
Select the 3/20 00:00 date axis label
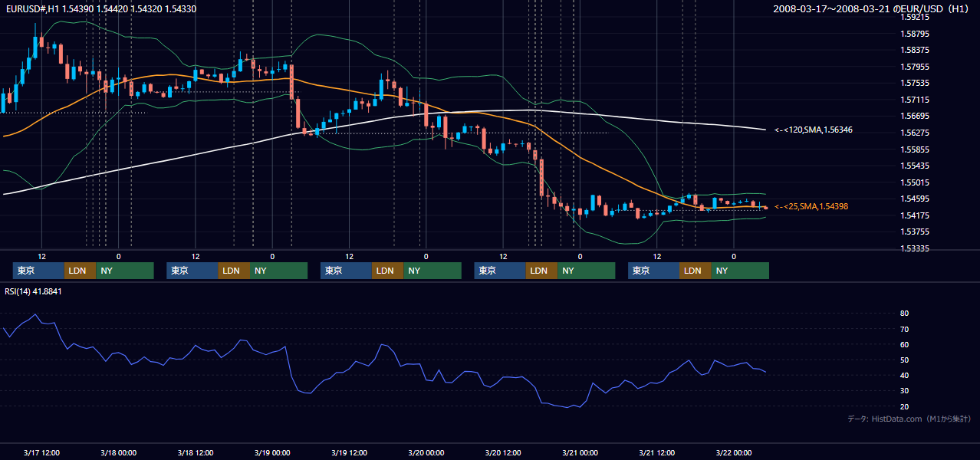pos(426,452)
